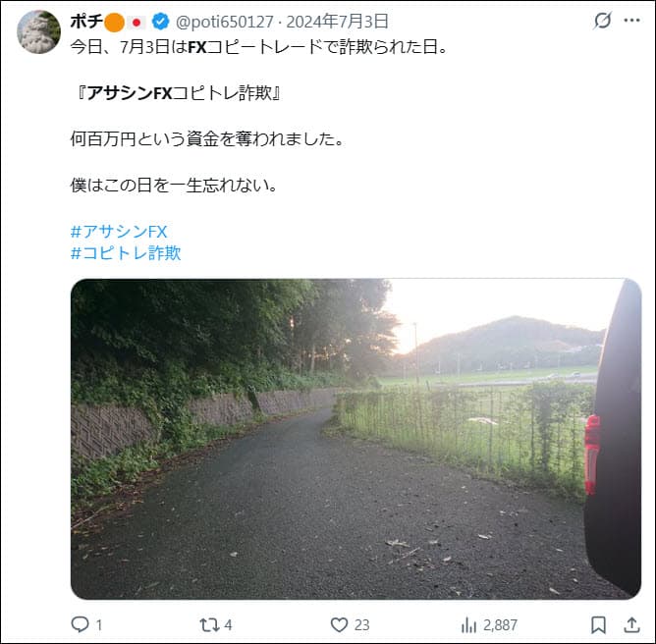The height and width of the screenshot is (644, 656).
Task: Open the 2024年7月3日 timestamp link
Action: [x=337, y=22]
